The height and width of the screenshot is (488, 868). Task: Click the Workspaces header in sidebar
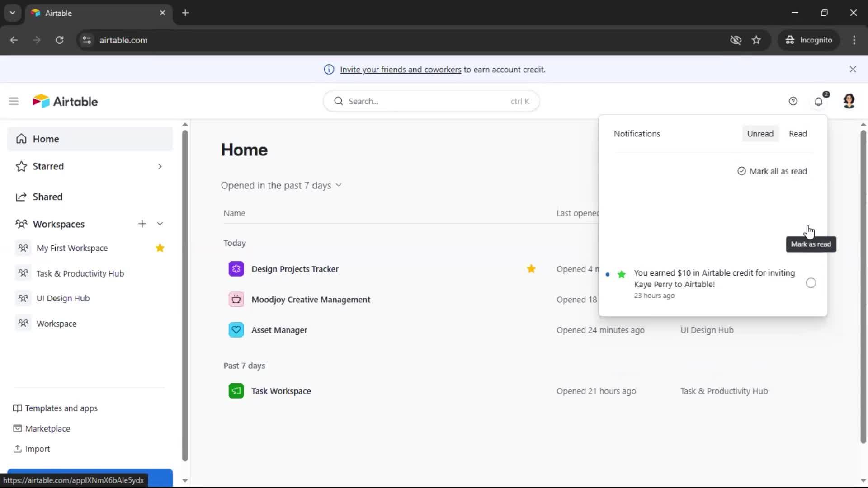58,224
